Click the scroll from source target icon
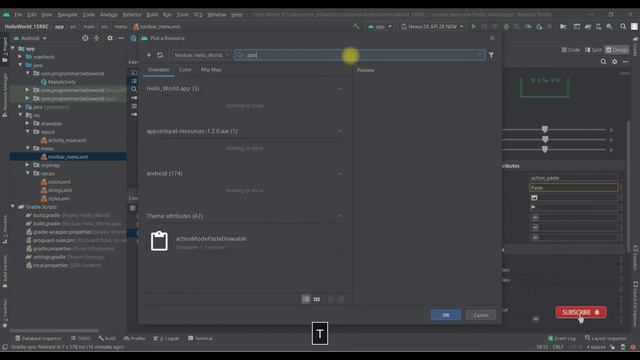Image resolution: width=640 pixels, height=360 pixels. (x=85, y=38)
